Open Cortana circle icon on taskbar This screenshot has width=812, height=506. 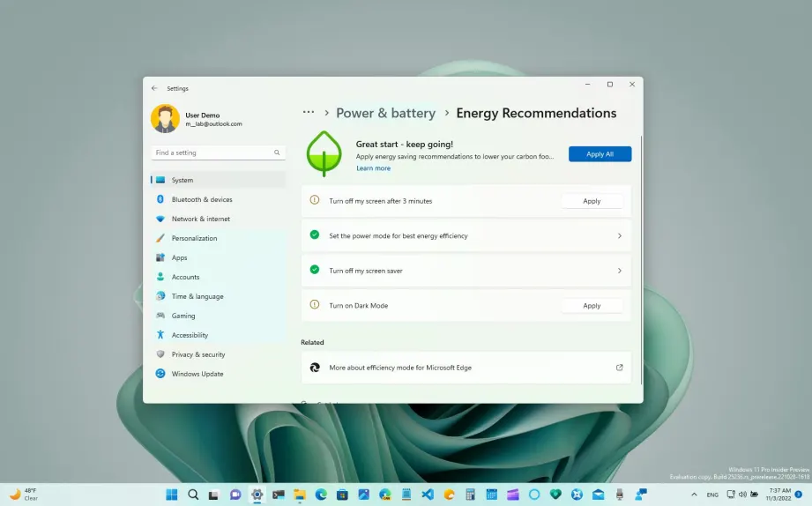click(x=534, y=495)
